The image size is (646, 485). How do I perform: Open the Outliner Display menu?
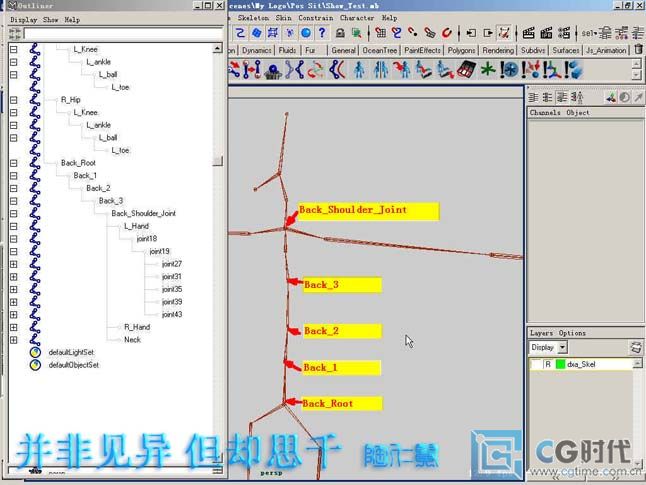pos(23,20)
